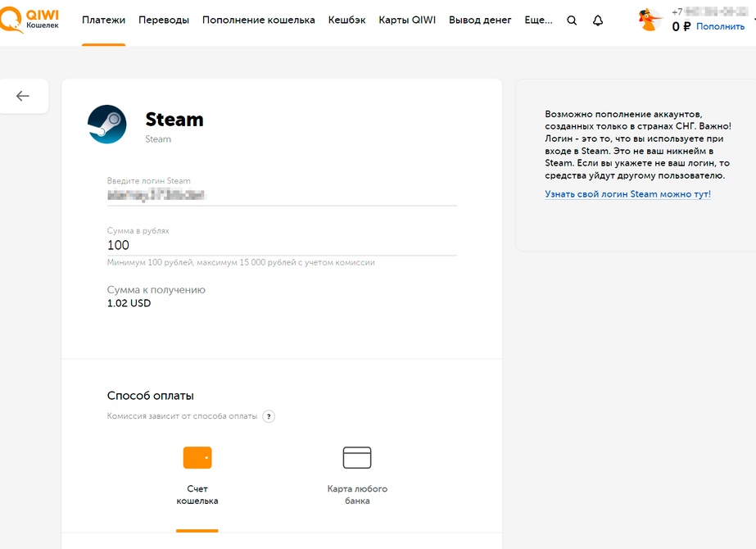756x549 pixels.
Task: Open the Переводы menu
Action: coord(164,20)
